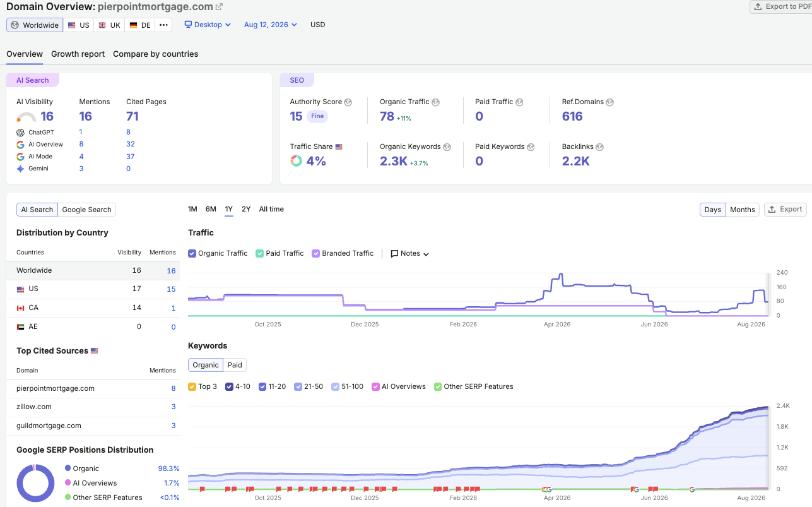Toggle AI Overviews keywords checkbox
The image size is (812, 507).
point(376,386)
